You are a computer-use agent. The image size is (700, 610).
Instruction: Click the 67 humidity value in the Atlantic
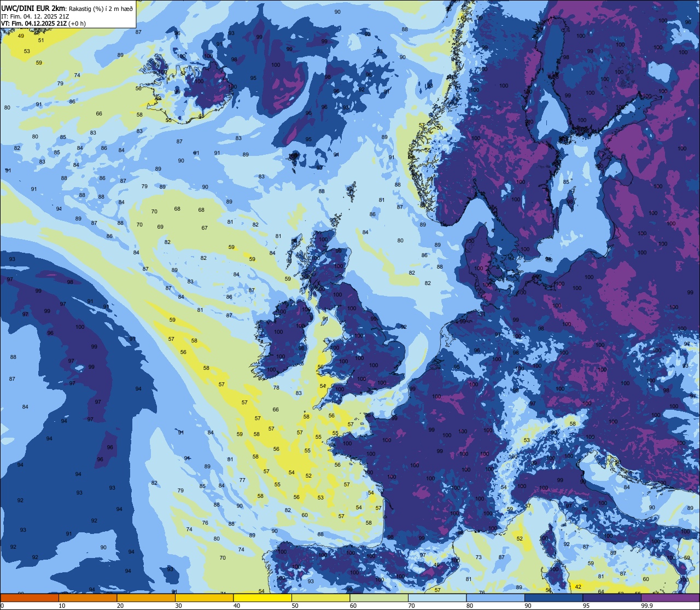(x=205, y=228)
